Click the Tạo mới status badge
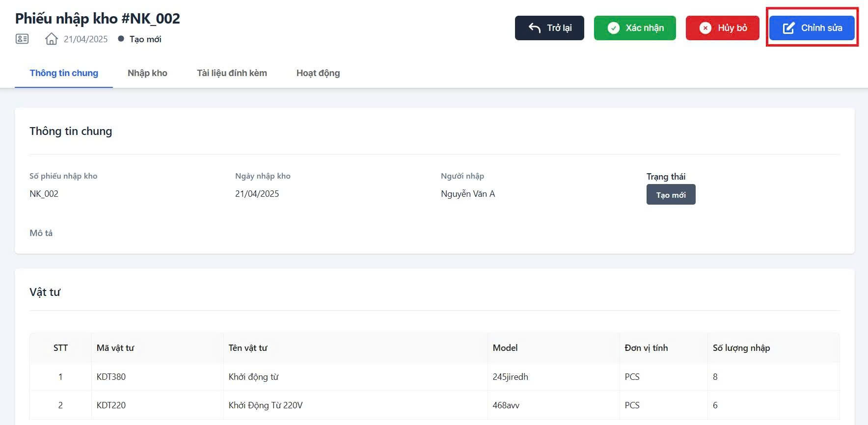This screenshot has height=425, width=868. tap(671, 195)
